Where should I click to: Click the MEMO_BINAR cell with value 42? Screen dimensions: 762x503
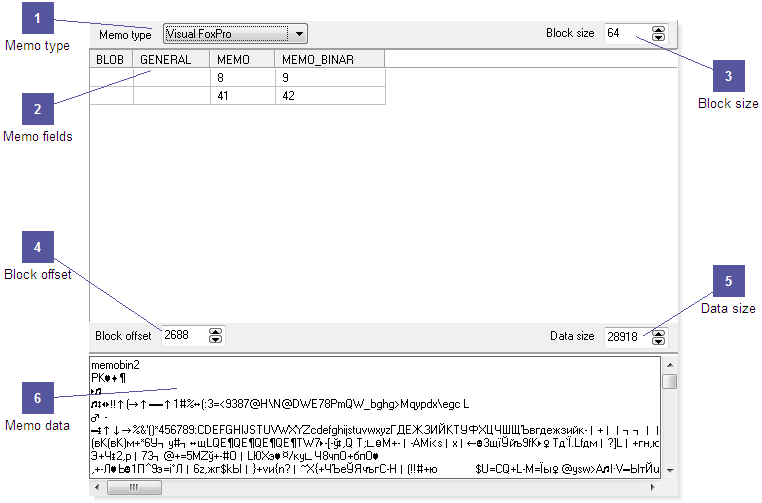pos(330,96)
